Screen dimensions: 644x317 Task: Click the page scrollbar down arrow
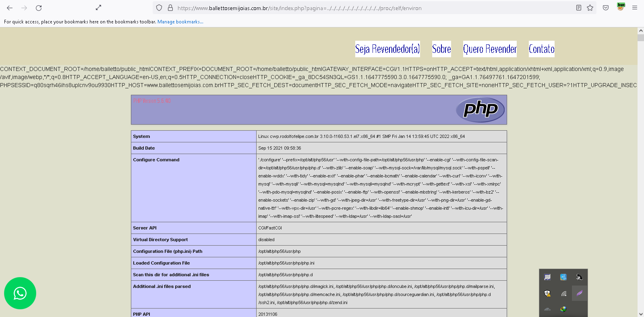(641, 314)
